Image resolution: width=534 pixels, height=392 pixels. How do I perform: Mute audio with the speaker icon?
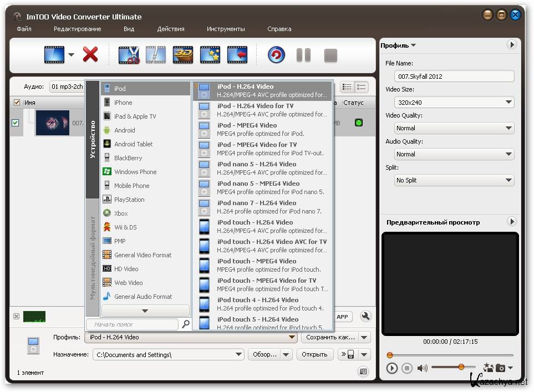[x=422, y=368]
